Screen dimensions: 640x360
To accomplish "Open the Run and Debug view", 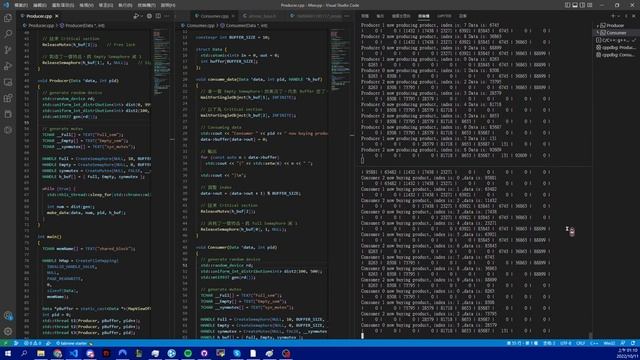I will tap(8, 66).
